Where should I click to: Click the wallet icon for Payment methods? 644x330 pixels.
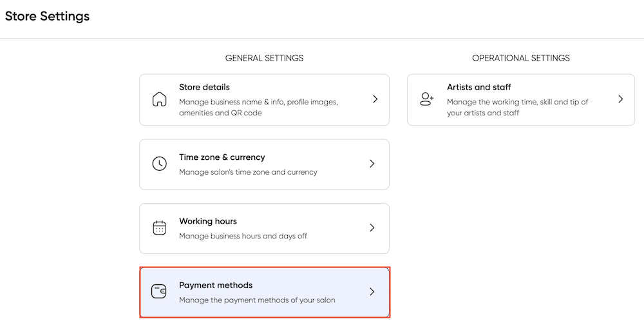[159, 291]
